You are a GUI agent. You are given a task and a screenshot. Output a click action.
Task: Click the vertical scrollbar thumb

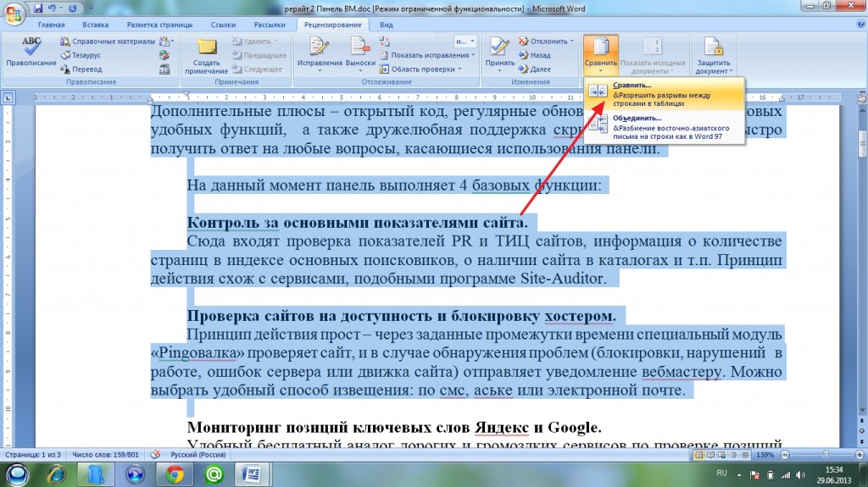pyautogui.click(x=862, y=145)
